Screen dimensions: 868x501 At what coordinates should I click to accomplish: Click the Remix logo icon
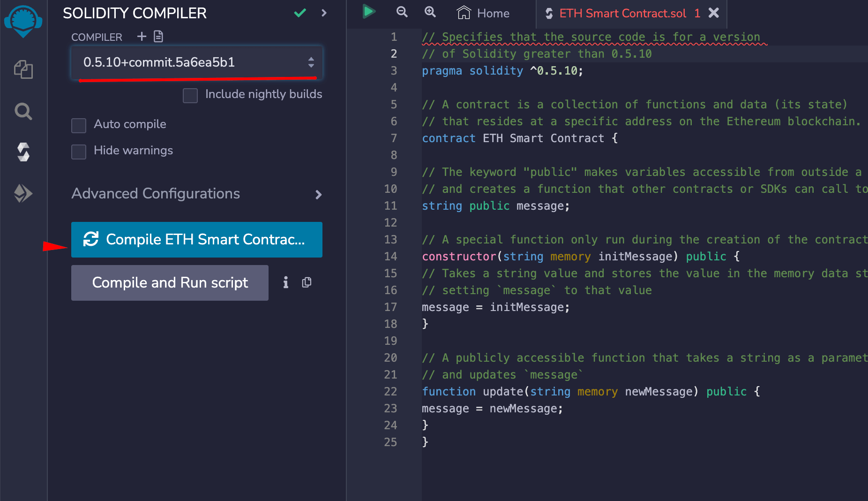pos(23,21)
